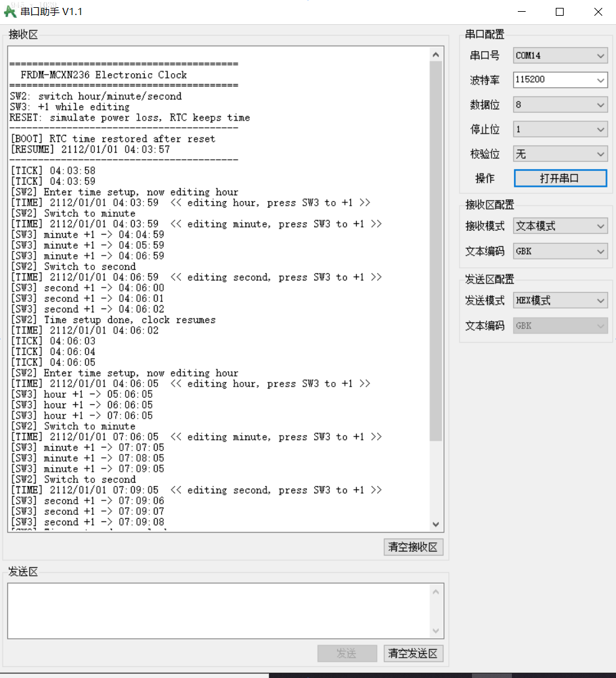The width and height of the screenshot is (616, 678).
Task: Click the [RESUME] 2112/01/01 04:03:57 line
Action: 90,149
